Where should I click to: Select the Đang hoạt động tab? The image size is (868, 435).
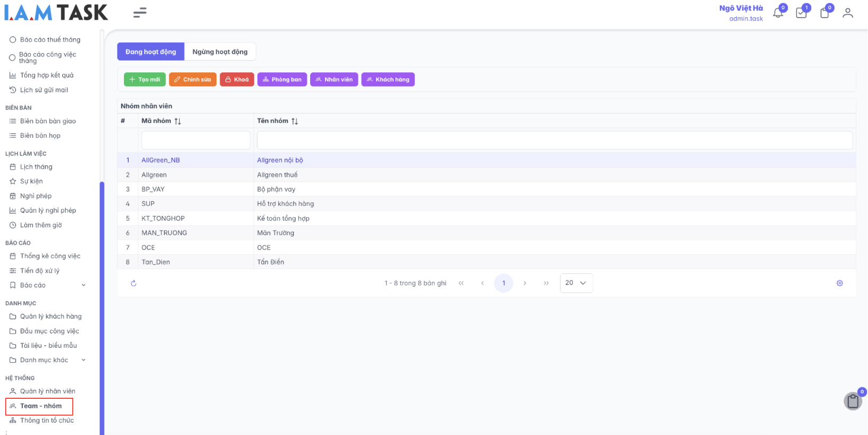click(151, 52)
